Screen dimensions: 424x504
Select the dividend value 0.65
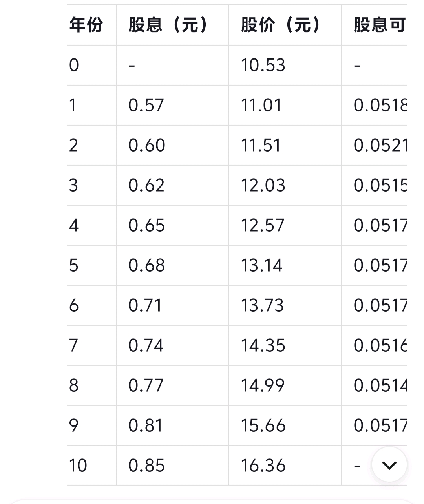tap(146, 225)
